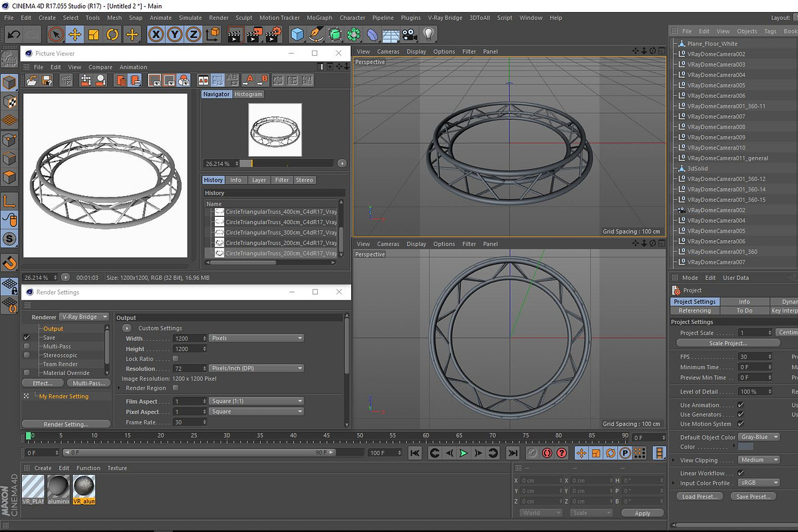
Task: Enable Multi-Pass checkbox in Render Settings
Action: 27,346
